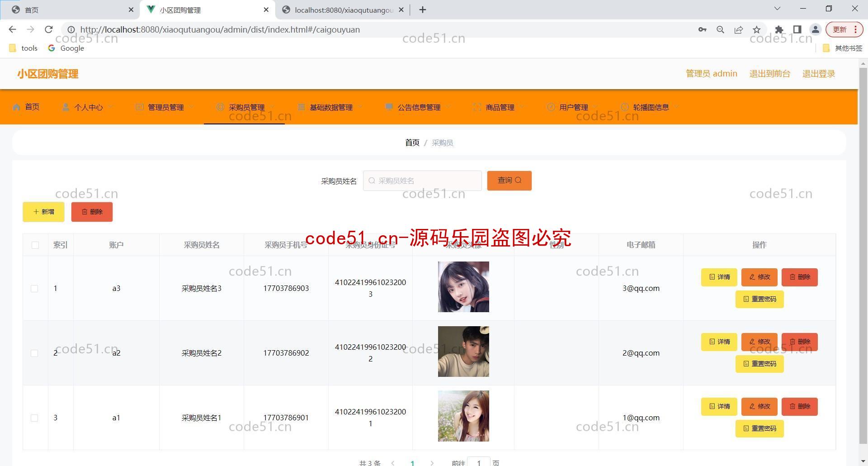
Task: Click 修改 for account a2
Action: point(759,342)
